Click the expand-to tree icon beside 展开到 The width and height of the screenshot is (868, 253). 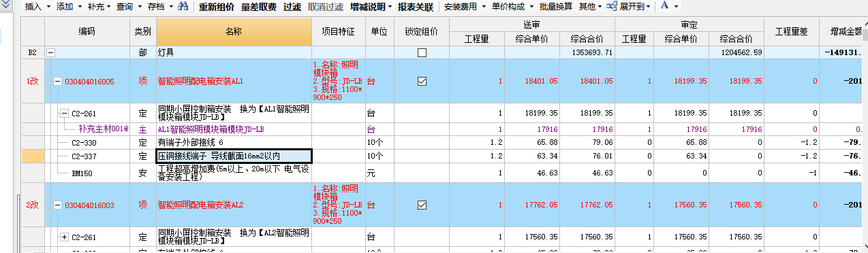[612, 7]
